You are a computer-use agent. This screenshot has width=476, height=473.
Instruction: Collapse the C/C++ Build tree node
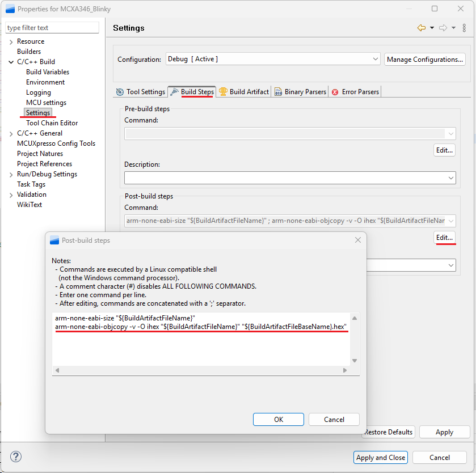point(11,62)
